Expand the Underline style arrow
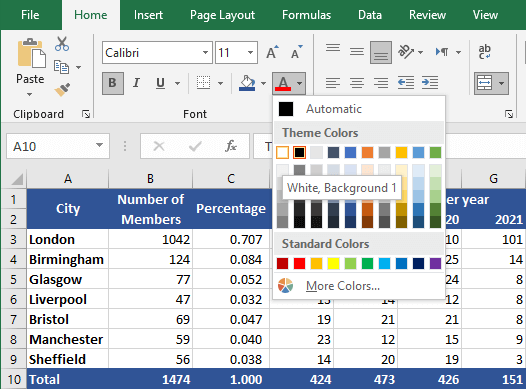 pos(177,83)
